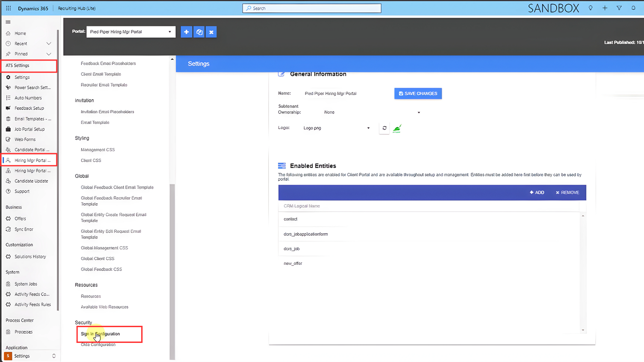Viewport: 644px width, 362px height.
Task: Click the delete portal X button
Action: click(211, 32)
